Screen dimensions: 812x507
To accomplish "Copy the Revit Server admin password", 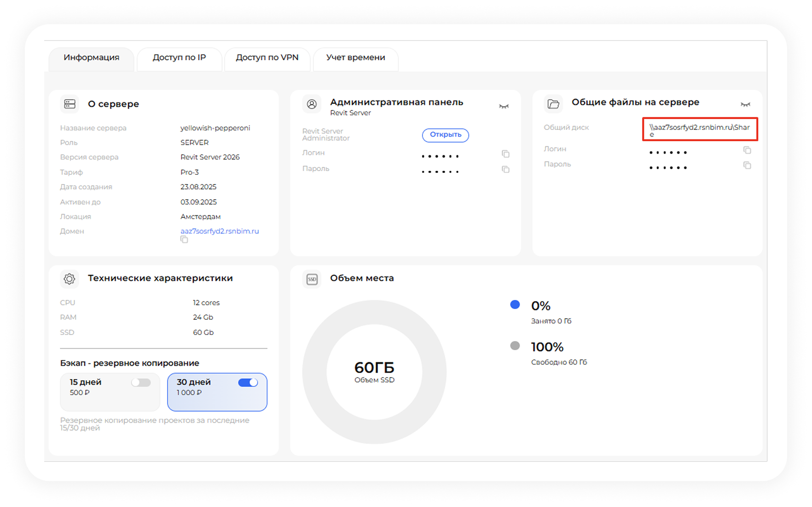I will click(x=505, y=169).
